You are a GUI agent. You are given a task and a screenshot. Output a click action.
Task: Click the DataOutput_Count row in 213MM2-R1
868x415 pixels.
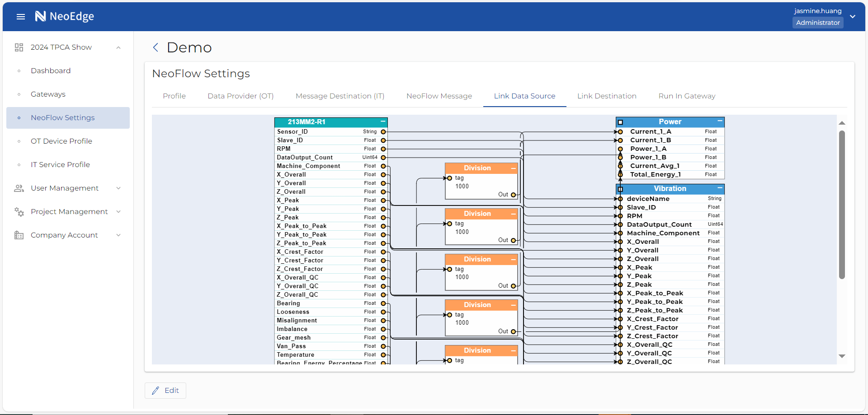[x=331, y=158]
